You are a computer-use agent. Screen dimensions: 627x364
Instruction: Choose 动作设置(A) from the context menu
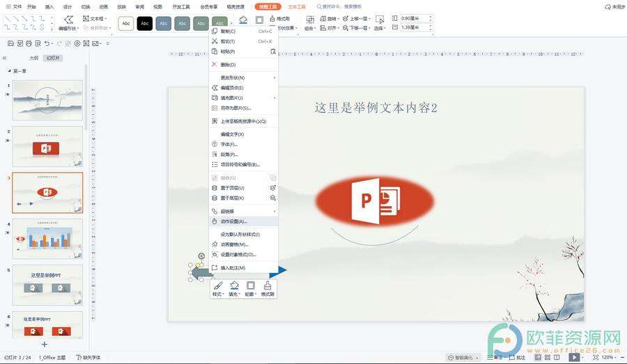[233, 221]
